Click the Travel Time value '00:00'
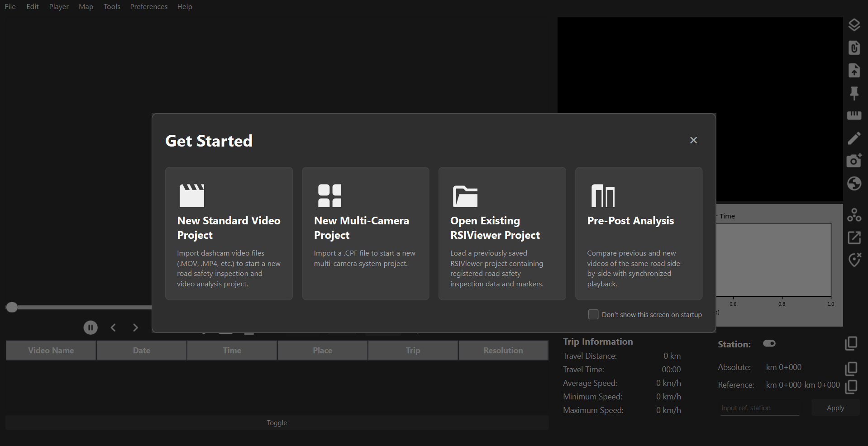 click(671, 370)
